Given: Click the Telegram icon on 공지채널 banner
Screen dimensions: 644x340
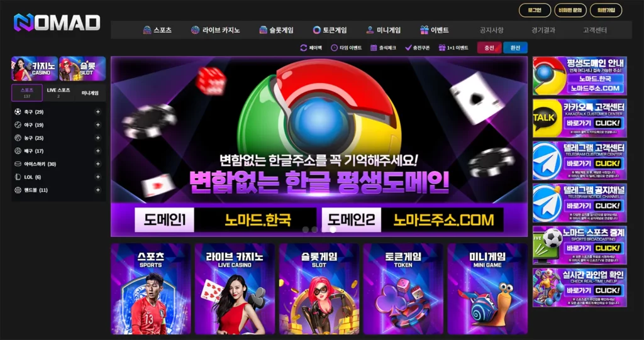Looking at the screenshot, I should click(547, 203).
